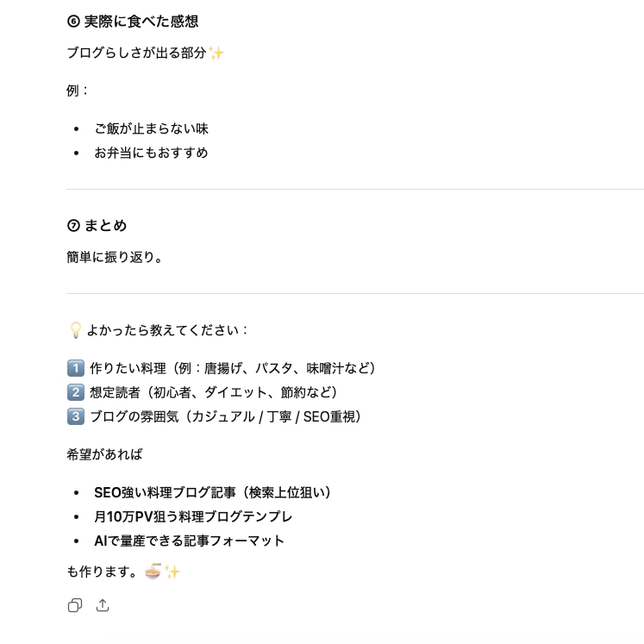Click the ⑦ まとめ heading

tap(97, 226)
